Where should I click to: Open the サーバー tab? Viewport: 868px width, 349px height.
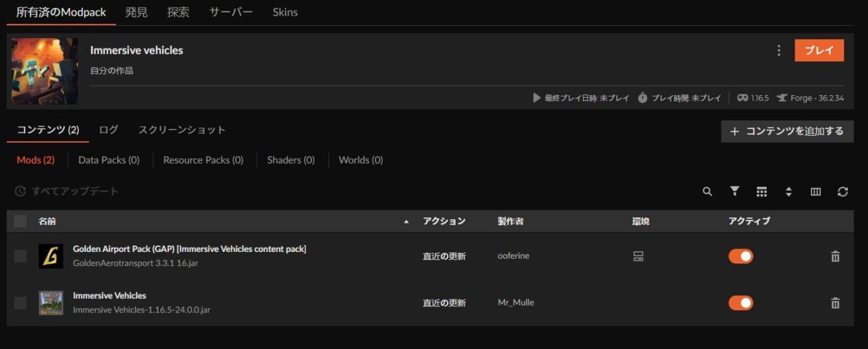click(x=231, y=12)
